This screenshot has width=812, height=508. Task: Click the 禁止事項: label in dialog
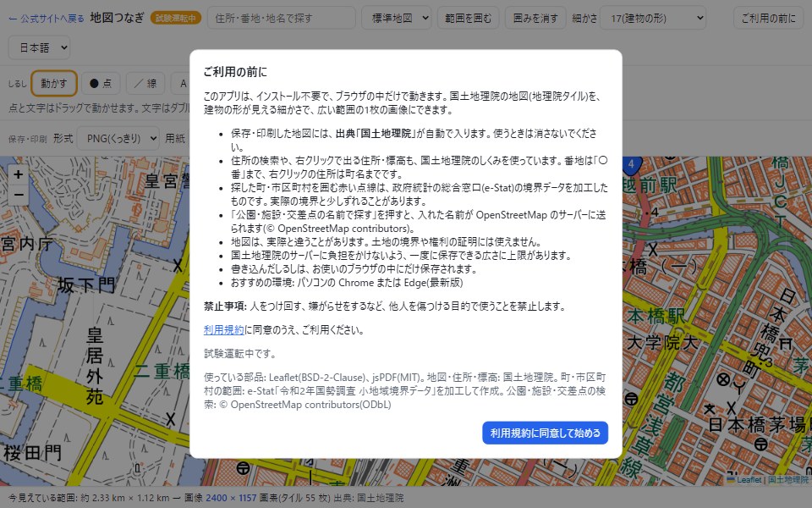click(225, 306)
